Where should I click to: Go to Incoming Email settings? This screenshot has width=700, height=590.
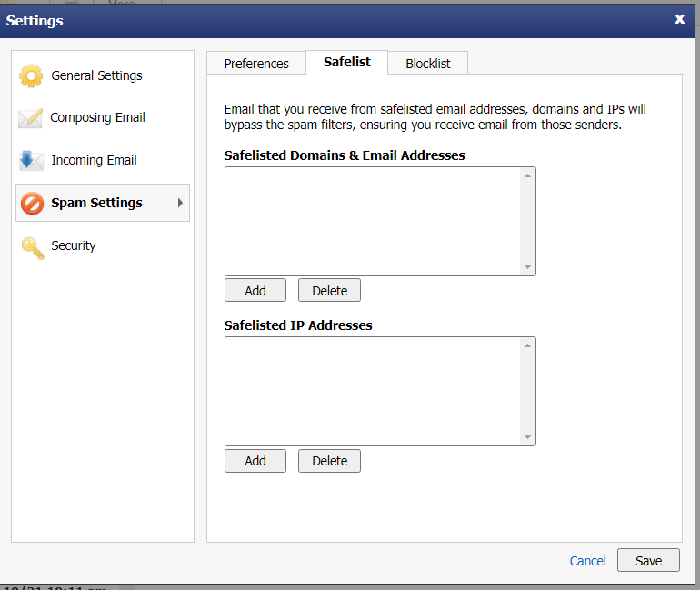tap(94, 160)
